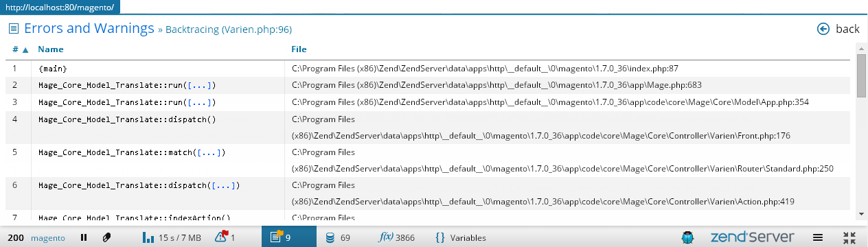Select the Errors and Warnings tab with 9
This screenshot has height=247, width=868.
coord(288,237)
